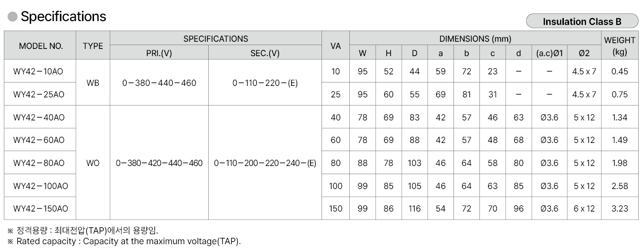Click the DIMENSIONS (mm) header cell

475,39
